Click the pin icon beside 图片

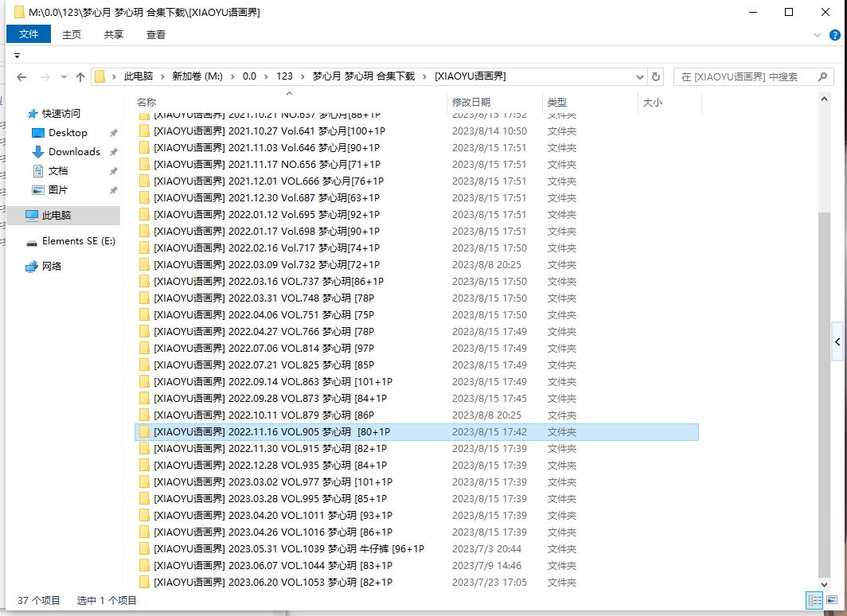click(x=113, y=190)
